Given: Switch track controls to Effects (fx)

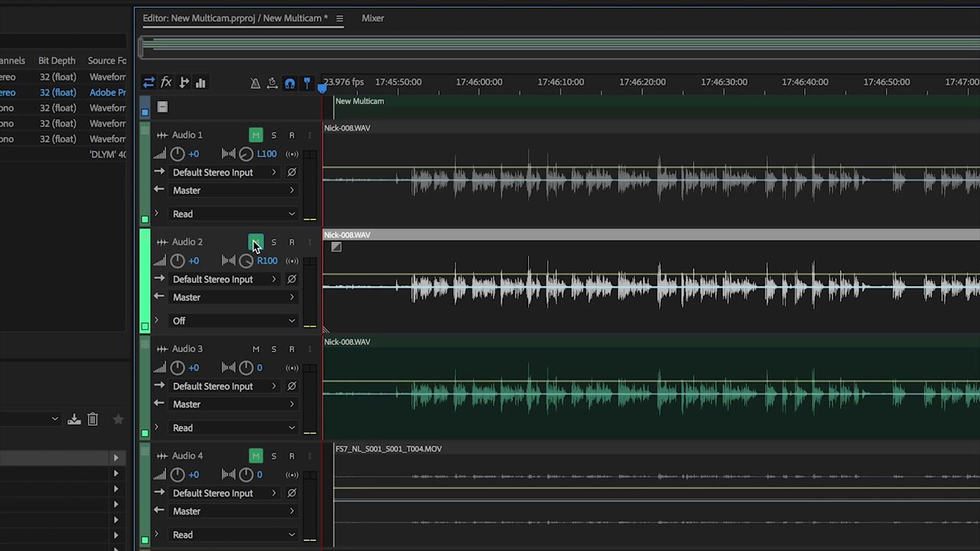Looking at the screenshot, I should click(x=166, y=83).
